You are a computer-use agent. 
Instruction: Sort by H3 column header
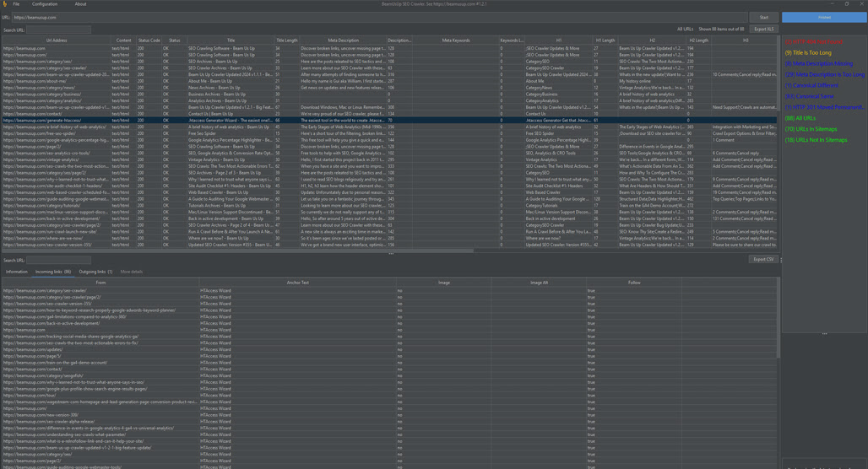click(745, 40)
